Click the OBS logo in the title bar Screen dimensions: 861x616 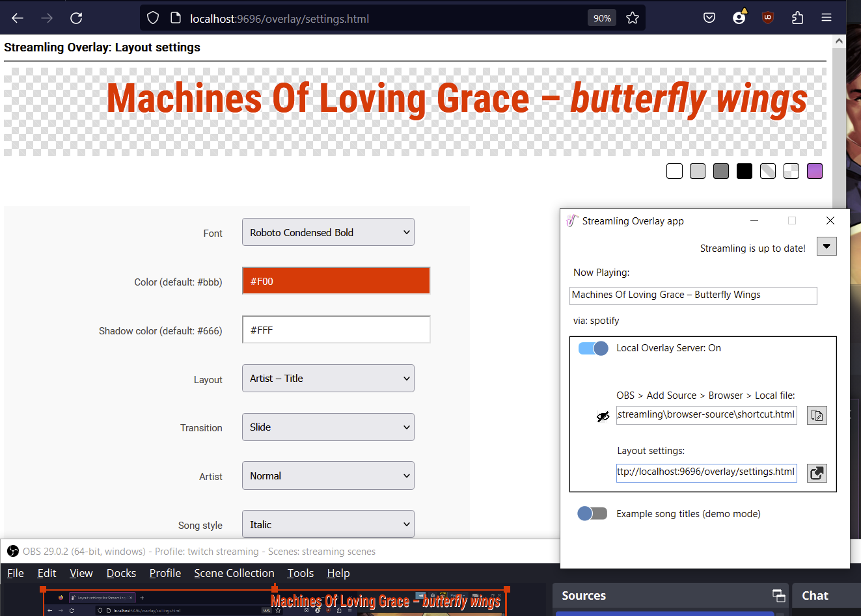(x=13, y=552)
